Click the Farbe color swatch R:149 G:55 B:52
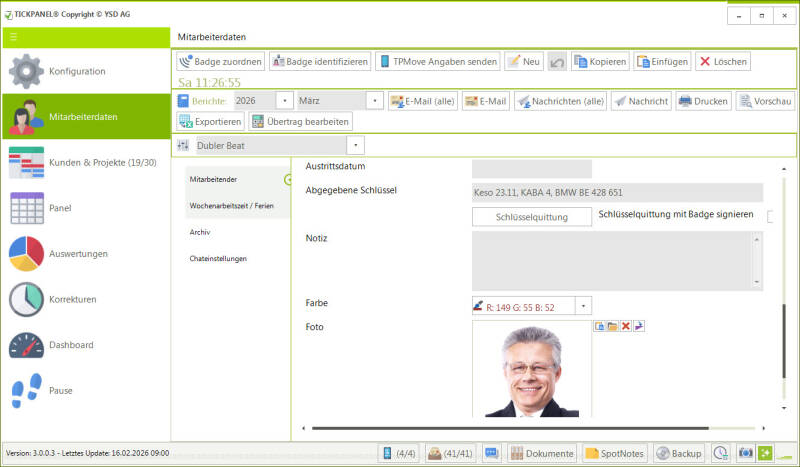800x467 pixels. [523, 306]
